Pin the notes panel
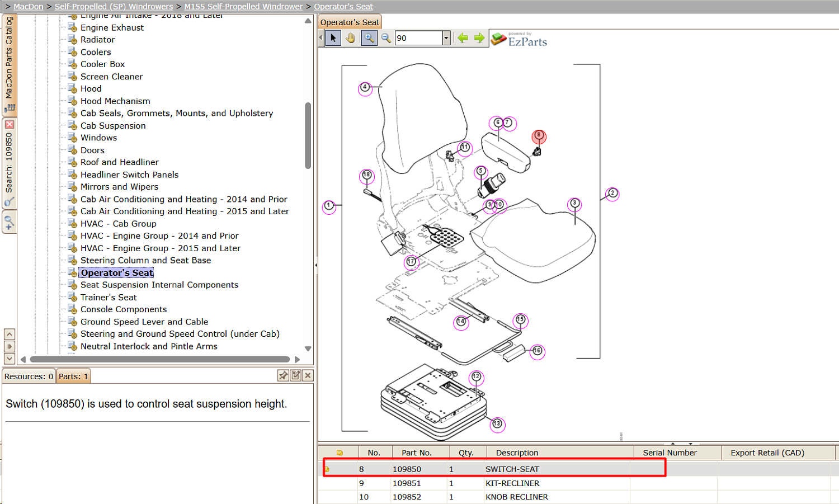The height and width of the screenshot is (504, 839). (283, 375)
